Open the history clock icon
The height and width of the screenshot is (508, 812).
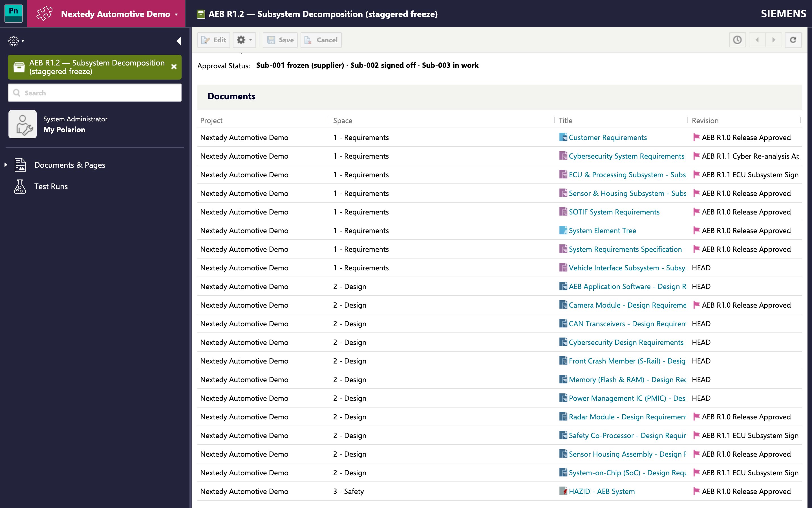click(x=737, y=40)
